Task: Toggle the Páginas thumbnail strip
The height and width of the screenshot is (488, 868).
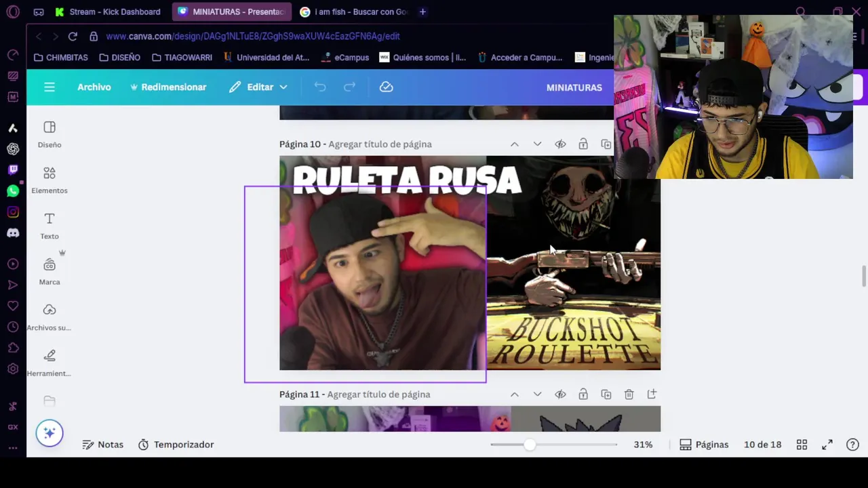Action: 704,445
